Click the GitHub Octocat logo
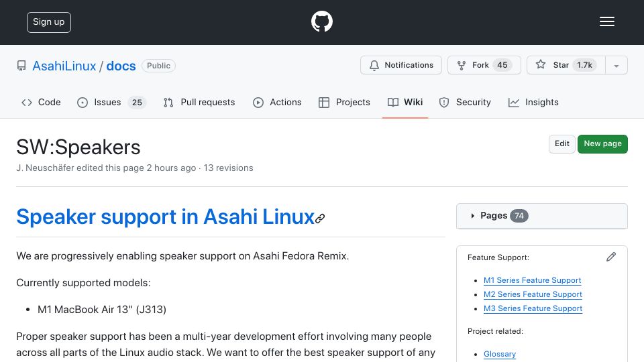 (321, 21)
